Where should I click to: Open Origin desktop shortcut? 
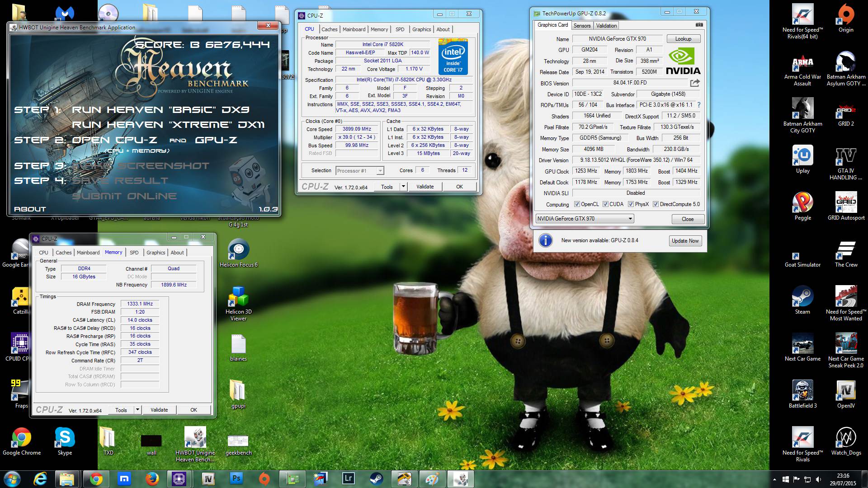[846, 19]
